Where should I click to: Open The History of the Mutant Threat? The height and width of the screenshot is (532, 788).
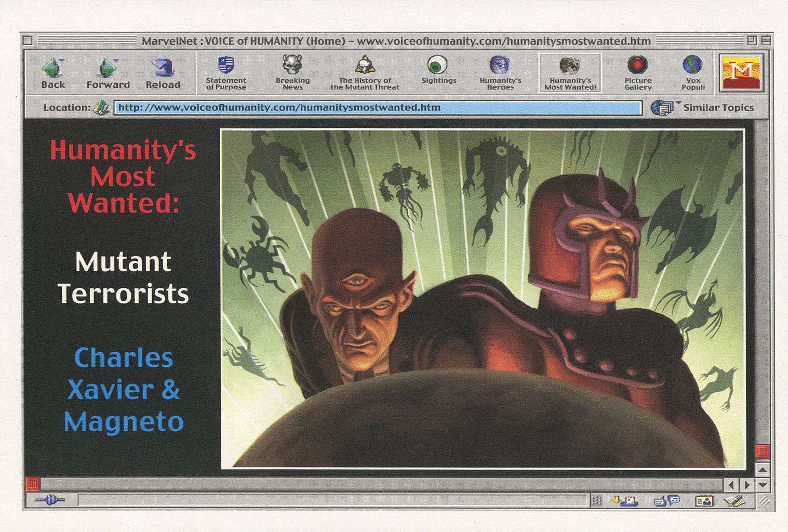coord(365,73)
